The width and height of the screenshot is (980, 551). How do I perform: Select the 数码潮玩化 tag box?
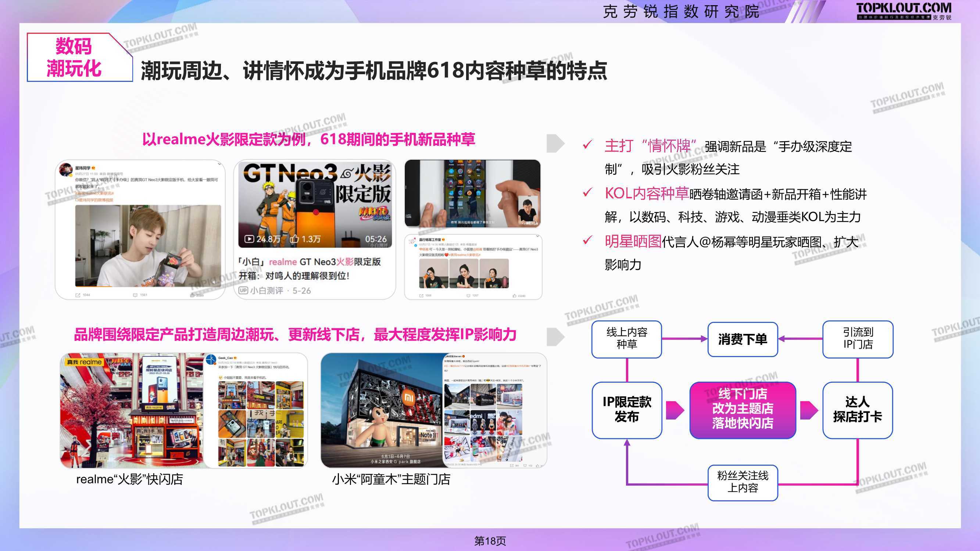[79, 57]
